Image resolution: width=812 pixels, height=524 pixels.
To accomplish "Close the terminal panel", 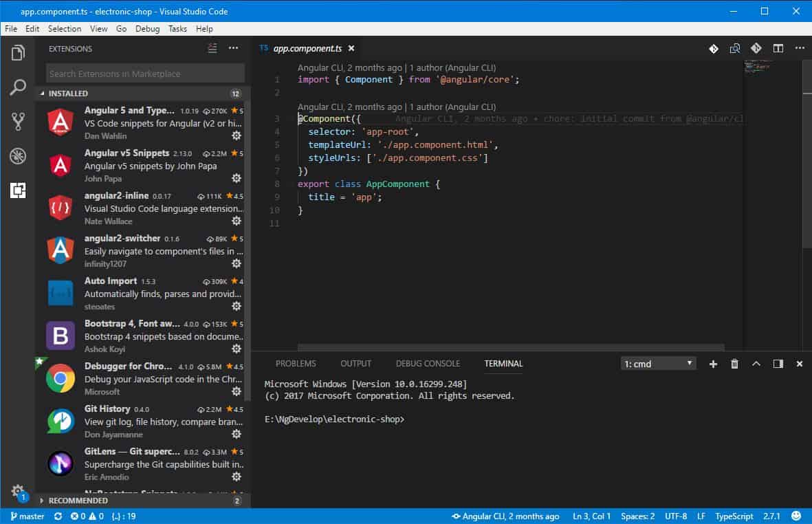I will [800, 364].
